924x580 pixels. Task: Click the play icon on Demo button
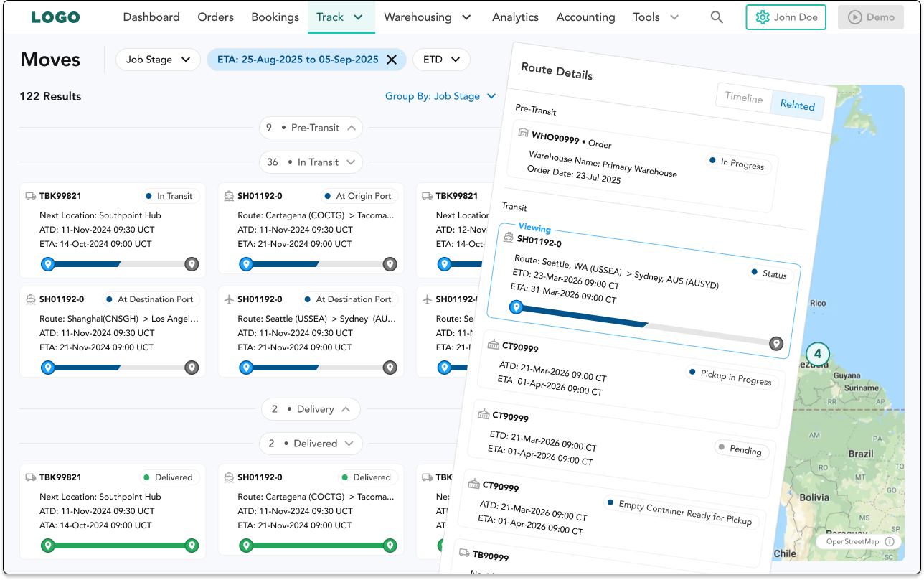[x=854, y=17]
